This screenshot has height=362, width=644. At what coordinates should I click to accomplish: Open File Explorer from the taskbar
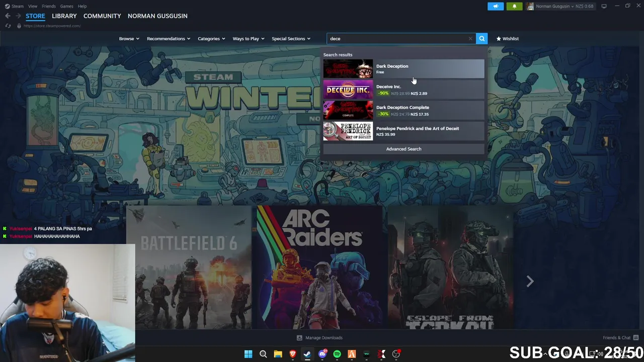click(278, 354)
